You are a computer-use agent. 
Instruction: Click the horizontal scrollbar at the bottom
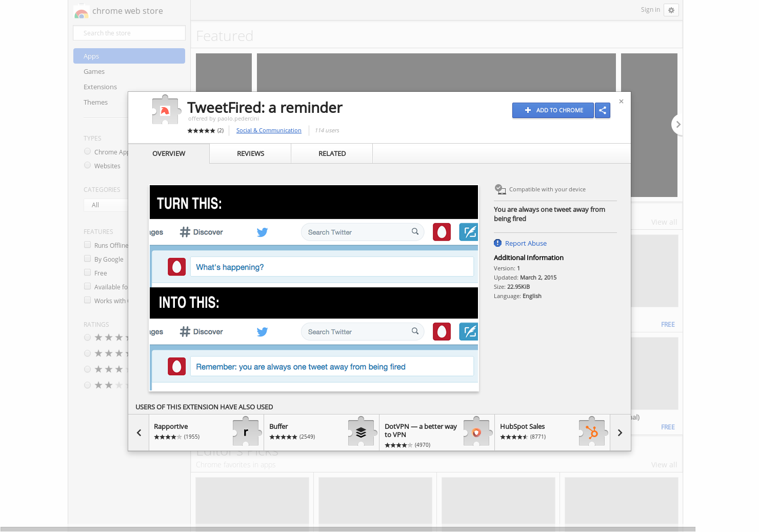coord(348,529)
